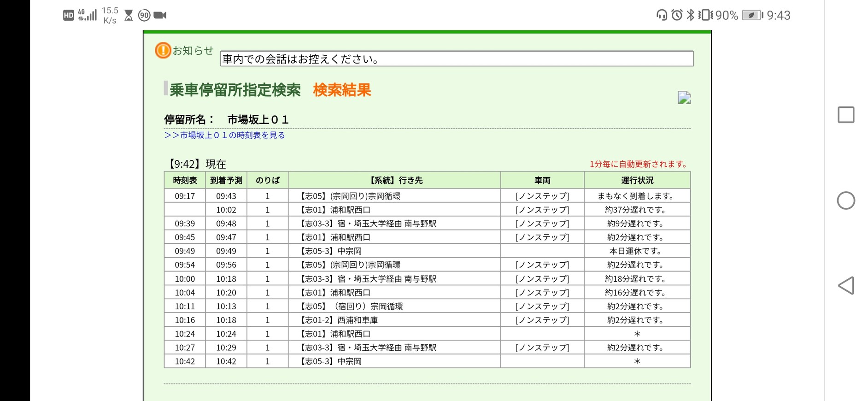Screen dimensions: 868x401
Task: Open the 市場坂上０１ timetable link
Action: pyautogui.click(x=225, y=135)
